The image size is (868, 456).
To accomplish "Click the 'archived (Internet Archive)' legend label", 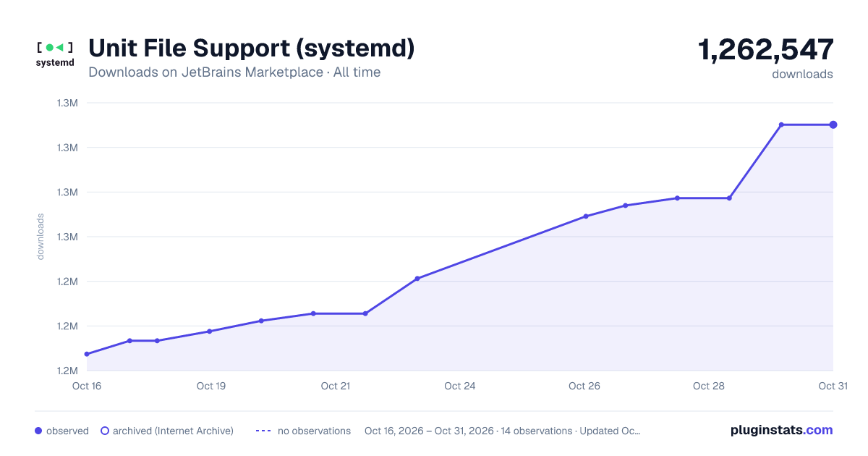I will (173, 431).
